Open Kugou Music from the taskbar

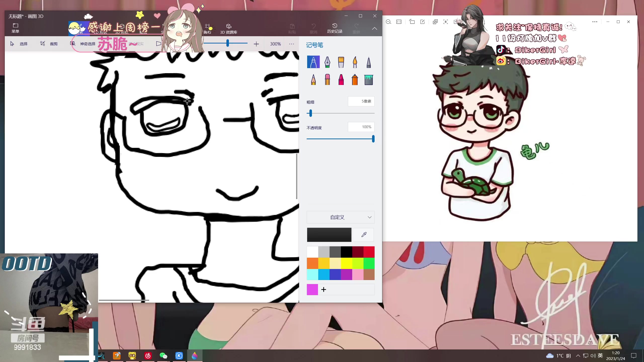179,356
